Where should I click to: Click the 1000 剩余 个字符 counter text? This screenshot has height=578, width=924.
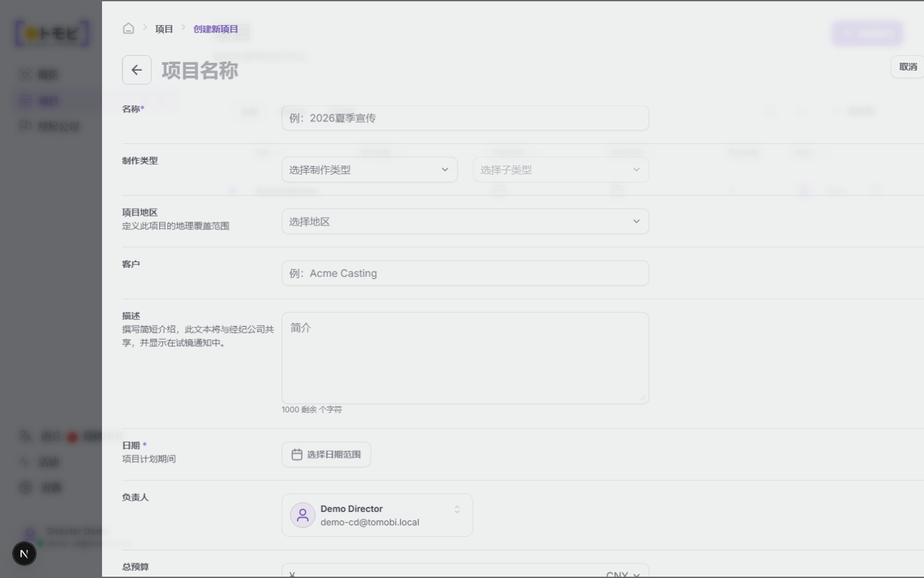312,410
